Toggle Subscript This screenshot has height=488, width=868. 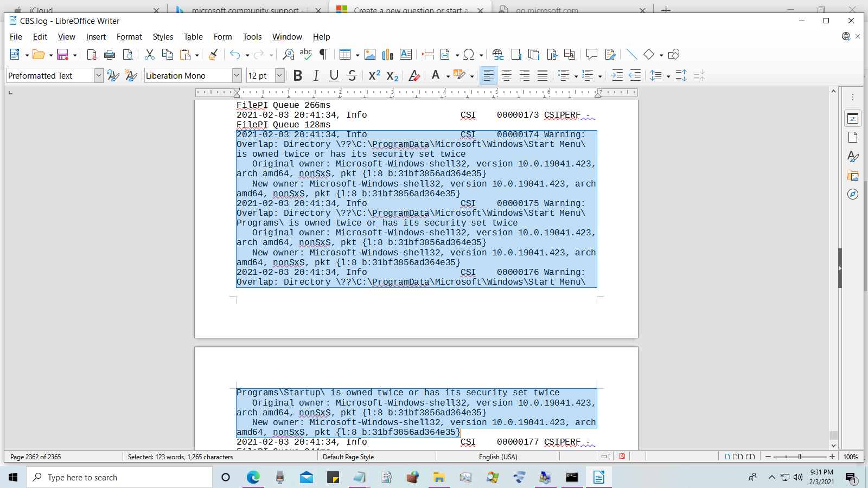click(392, 76)
